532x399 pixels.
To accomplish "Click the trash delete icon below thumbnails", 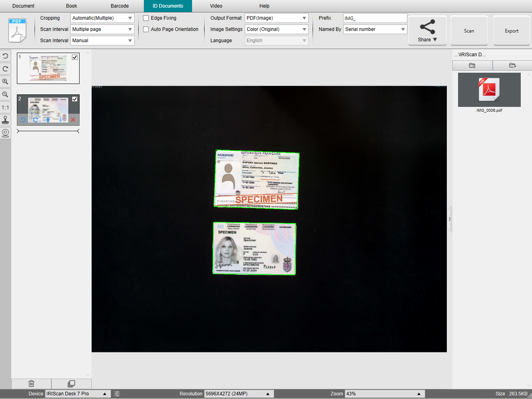I will pyautogui.click(x=31, y=384).
